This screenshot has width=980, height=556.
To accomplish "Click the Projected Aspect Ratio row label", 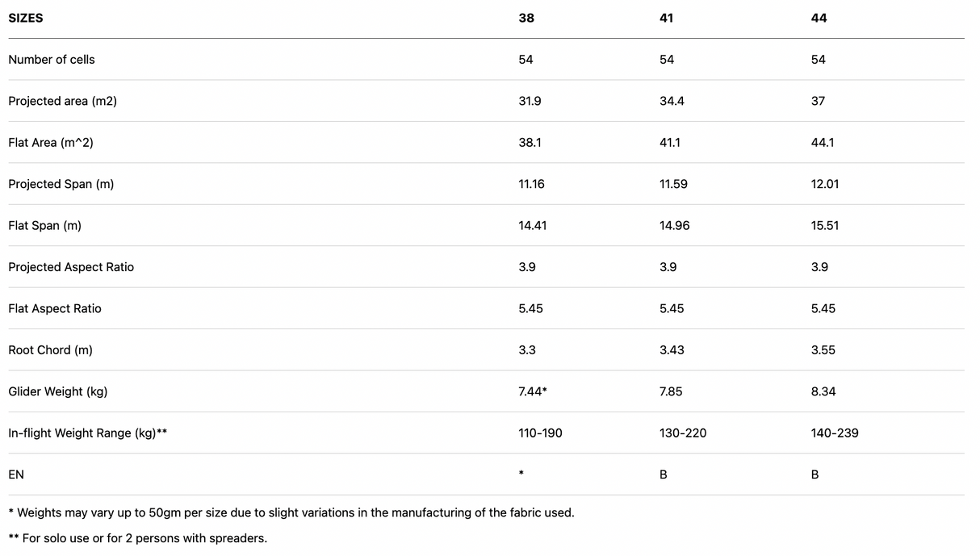I will 71,267.
